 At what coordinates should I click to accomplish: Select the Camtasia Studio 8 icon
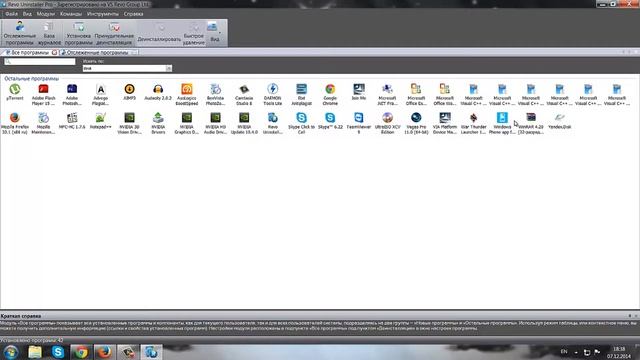point(244,89)
